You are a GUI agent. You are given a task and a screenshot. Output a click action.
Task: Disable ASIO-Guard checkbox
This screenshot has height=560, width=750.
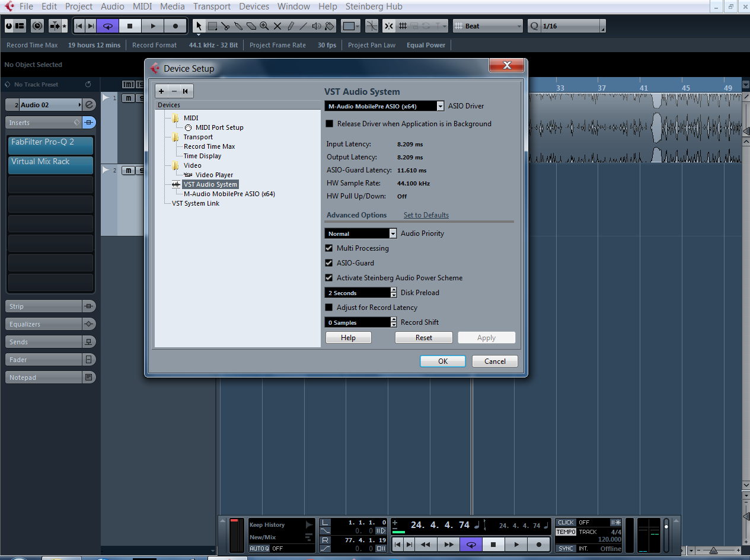click(x=329, y=263)
